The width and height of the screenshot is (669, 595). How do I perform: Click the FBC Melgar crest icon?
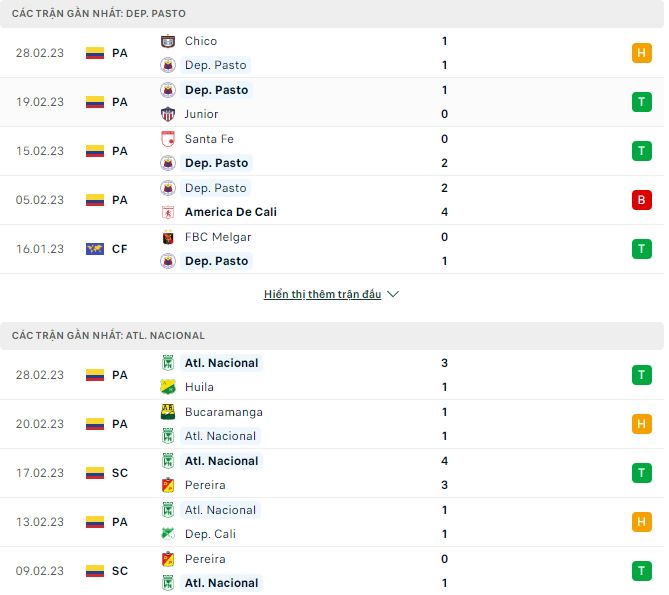[x=168, y=237]
